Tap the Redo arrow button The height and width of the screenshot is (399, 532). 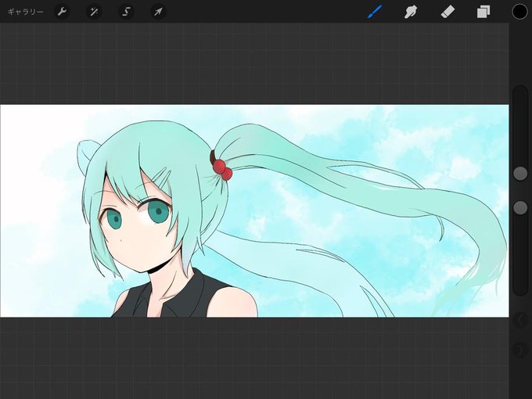520,350
